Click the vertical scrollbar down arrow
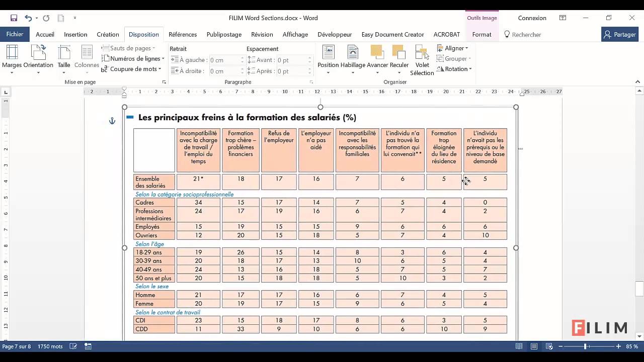The width and height of the screenshot is (644, 362). 639,336
